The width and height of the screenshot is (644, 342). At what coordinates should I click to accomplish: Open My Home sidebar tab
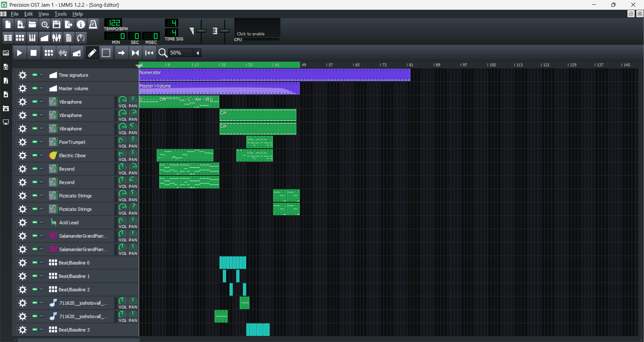tap(6, 108)
